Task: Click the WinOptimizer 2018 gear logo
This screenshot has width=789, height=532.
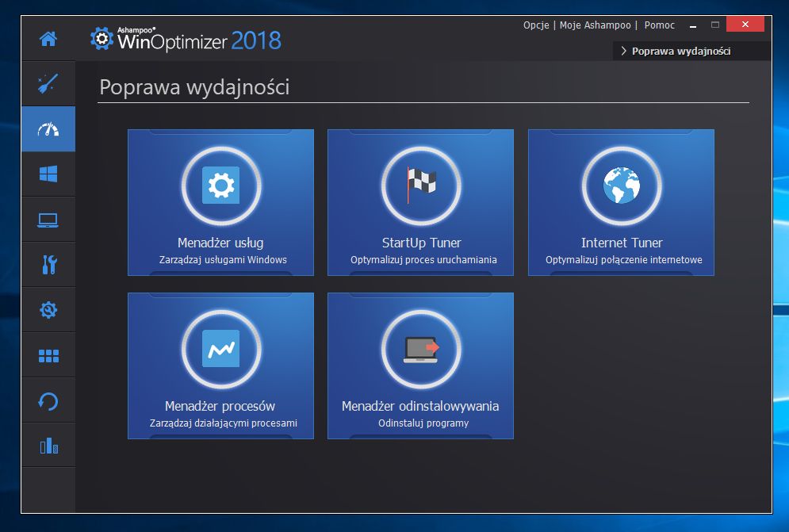Action: tap(101, 39)
